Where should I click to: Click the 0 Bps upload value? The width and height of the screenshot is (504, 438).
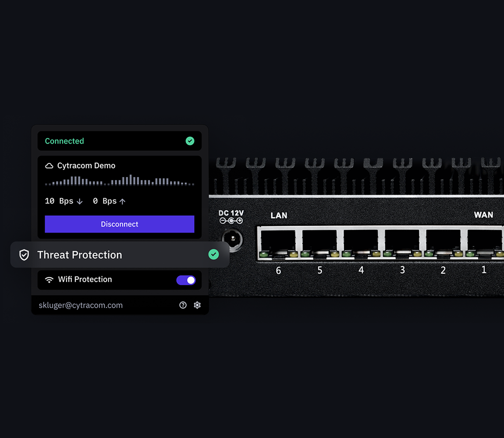click(105, 201)
